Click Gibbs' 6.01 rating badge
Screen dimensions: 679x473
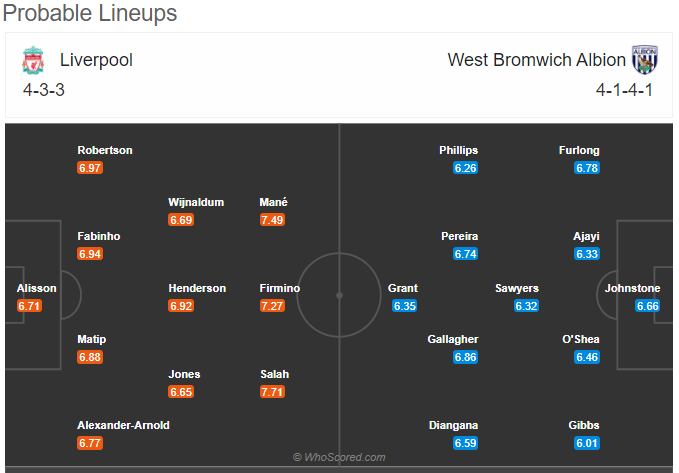click(587, 443)
